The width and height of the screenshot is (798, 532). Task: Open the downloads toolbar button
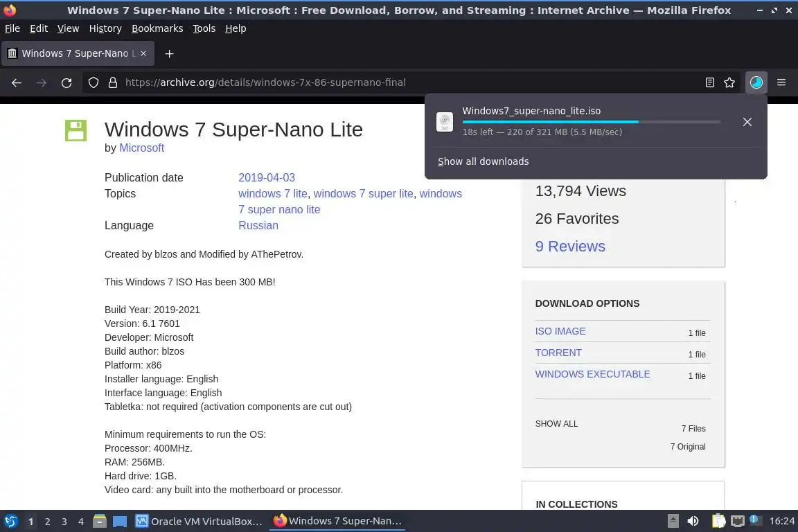[x=756, y=82]
